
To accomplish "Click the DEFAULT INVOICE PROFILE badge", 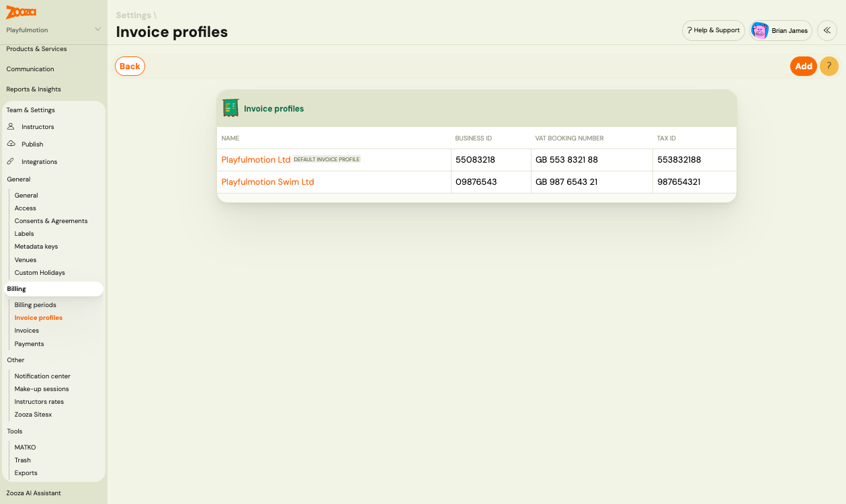I will (327, 159).
